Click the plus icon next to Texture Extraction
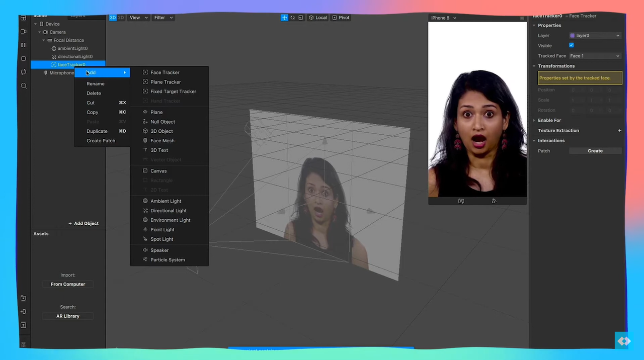The height and width of the screenshot is (360, 644). click(x=620, y=131)
